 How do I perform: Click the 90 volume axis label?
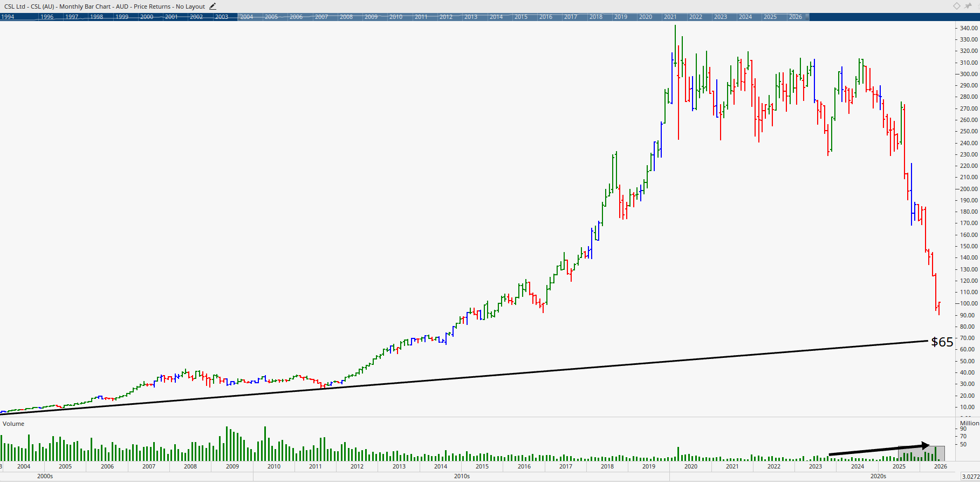[x=963, y=429]
